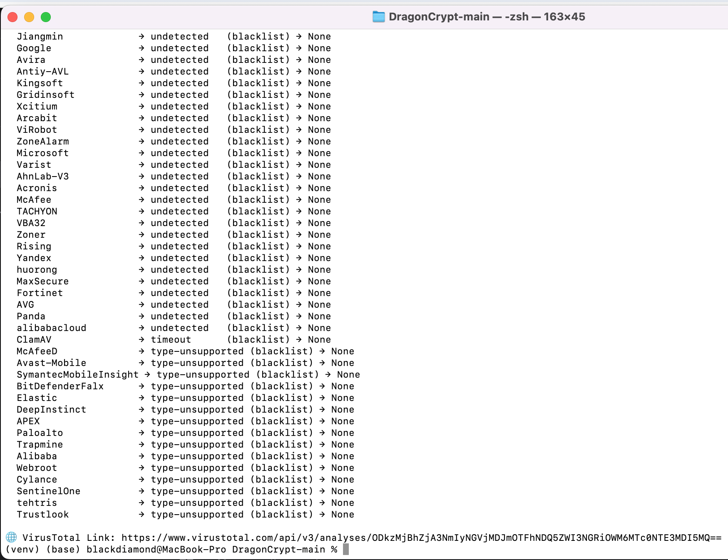The width and height of the screenshot is (728, 560).
Task: Select the 'Yandex' engine name
Action: click(34, 258)
